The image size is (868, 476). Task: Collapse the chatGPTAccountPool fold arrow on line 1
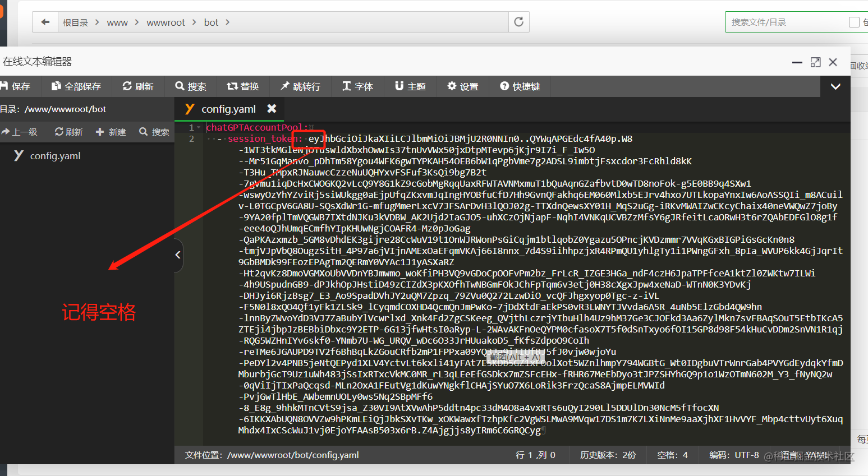point(198,127)
